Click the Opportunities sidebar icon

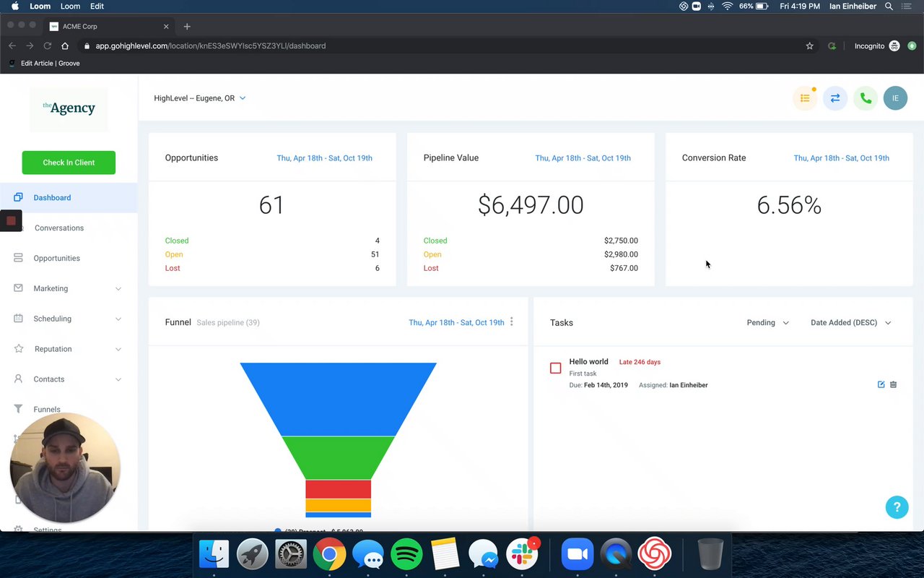(18, 258)
